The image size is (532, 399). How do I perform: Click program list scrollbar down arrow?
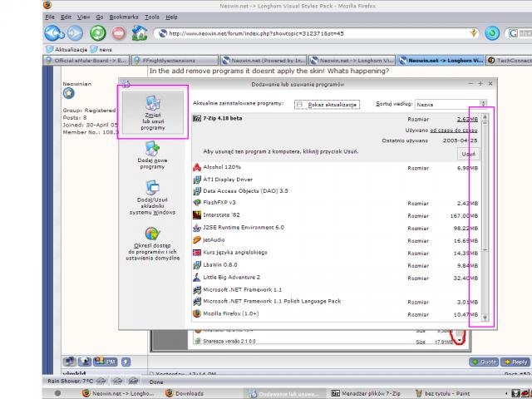click(485, 318)
